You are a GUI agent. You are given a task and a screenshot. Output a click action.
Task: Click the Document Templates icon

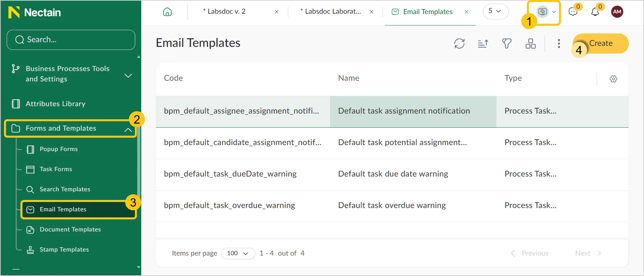pos(30,230)
